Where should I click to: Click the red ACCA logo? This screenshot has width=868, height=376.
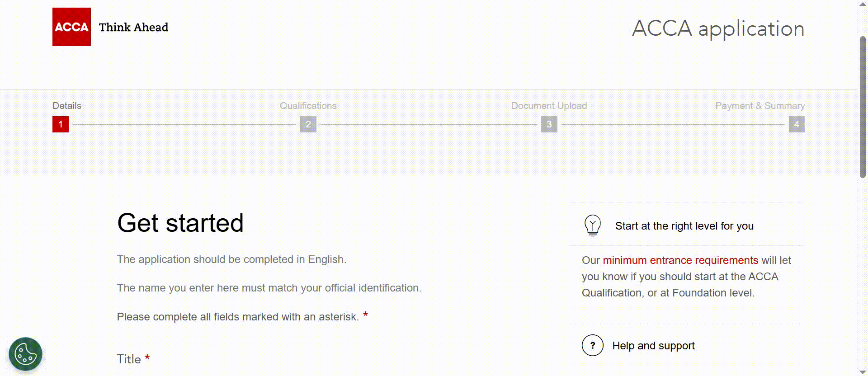[x=71, y=27]
